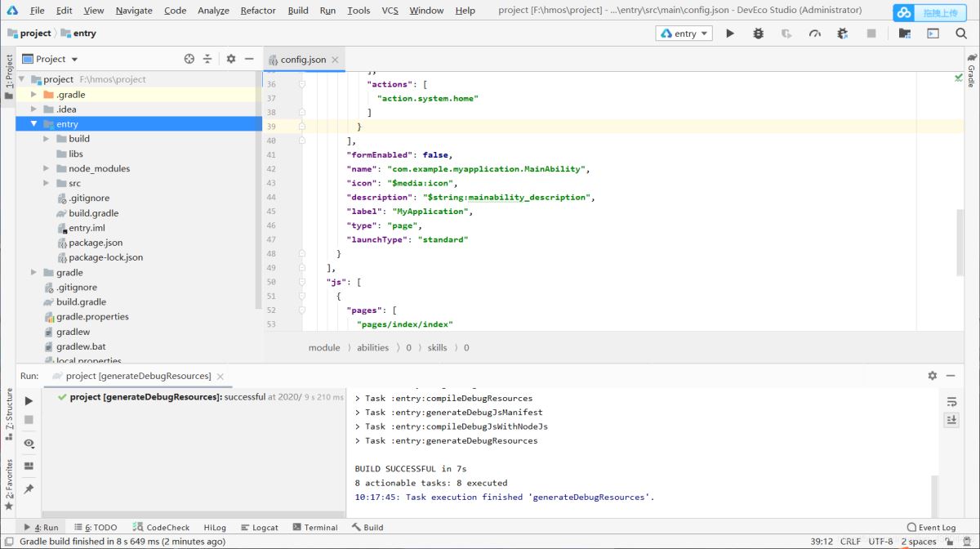The width and height of the screenshot is (980, 549).
Task: Open the entry run configuration dropdown
Action: click(x=684, y=33)
